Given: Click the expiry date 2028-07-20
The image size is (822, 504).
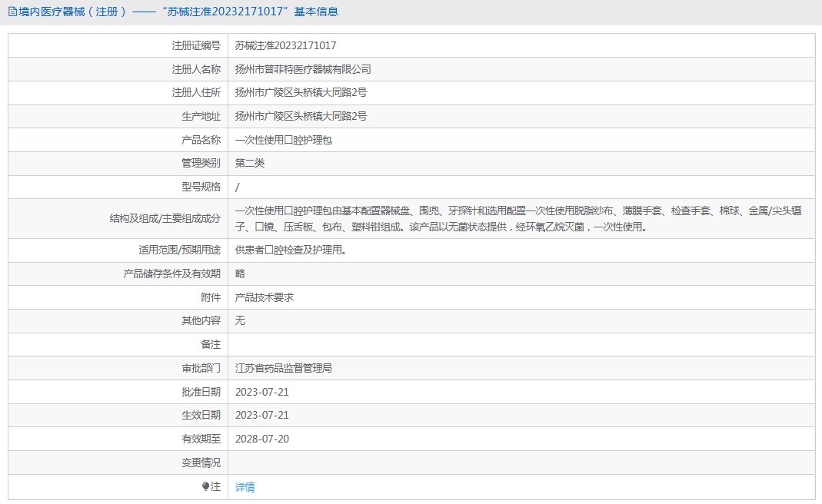Looking at the screenshot, I should tap(261, 439).
